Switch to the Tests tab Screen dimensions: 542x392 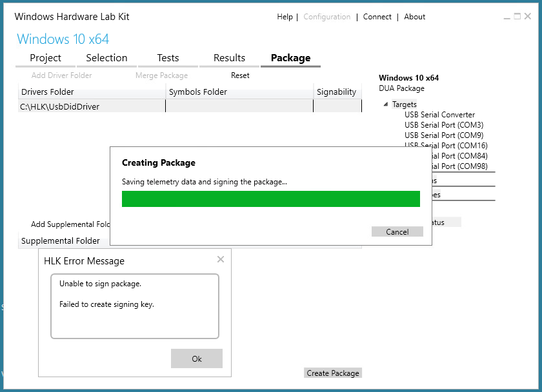click(x=168, y=57)
